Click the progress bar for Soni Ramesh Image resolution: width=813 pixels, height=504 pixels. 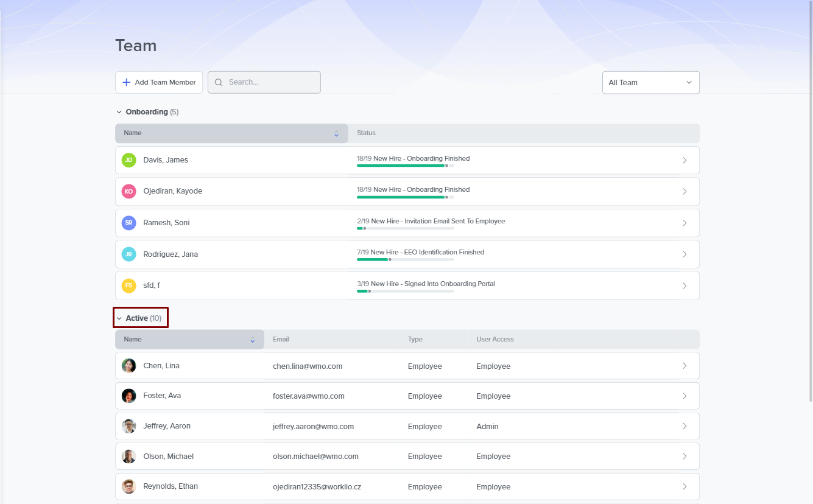pyautogui.click(x=405, y=228)
